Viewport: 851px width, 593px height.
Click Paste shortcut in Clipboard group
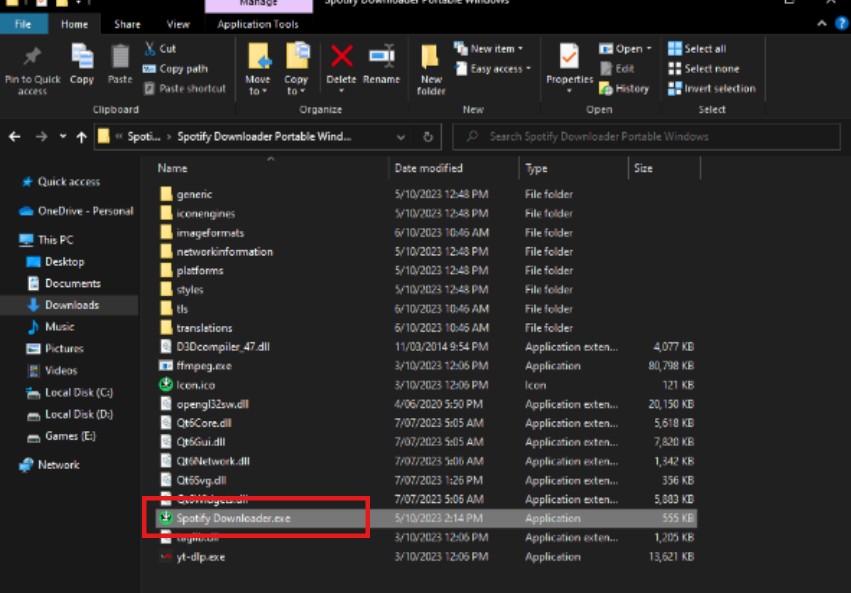185,88
